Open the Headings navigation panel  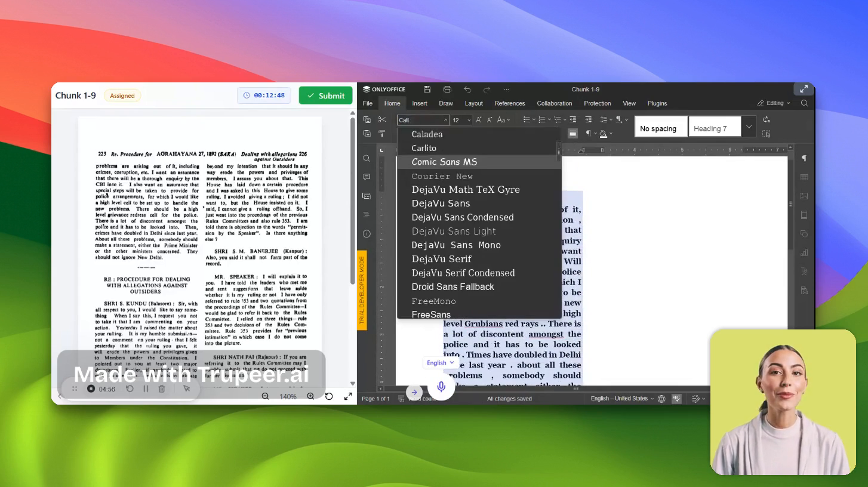[367, 214]
